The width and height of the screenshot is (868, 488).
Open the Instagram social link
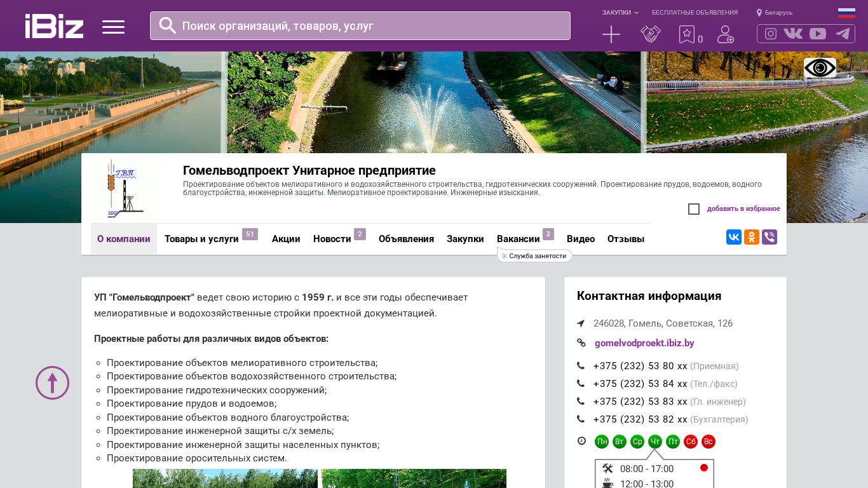[770, 34]
